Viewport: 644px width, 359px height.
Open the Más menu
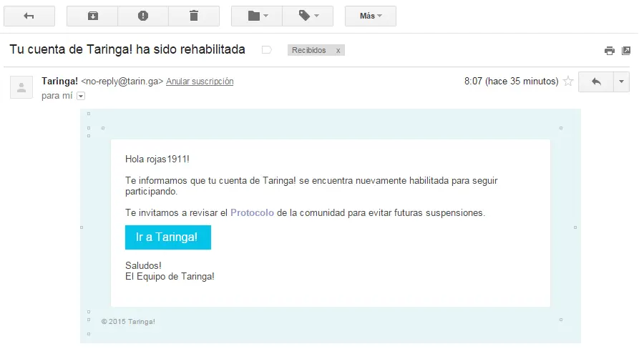tap(371, 16)
